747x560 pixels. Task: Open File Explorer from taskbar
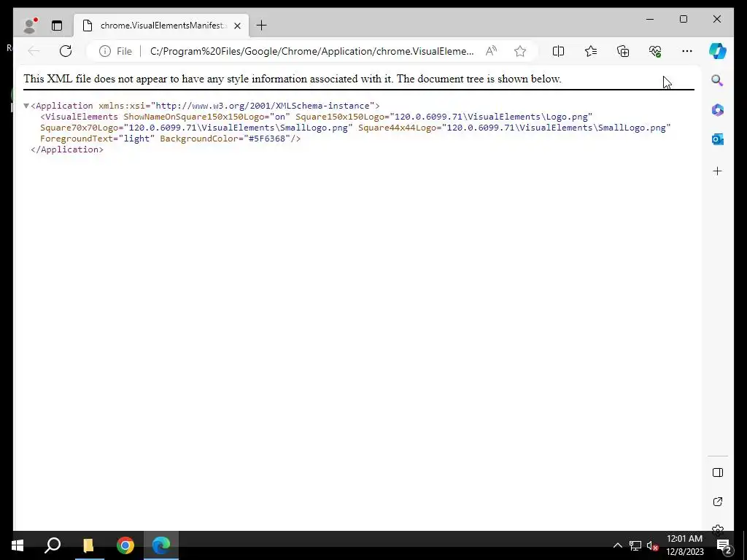(x=88, y=545)
